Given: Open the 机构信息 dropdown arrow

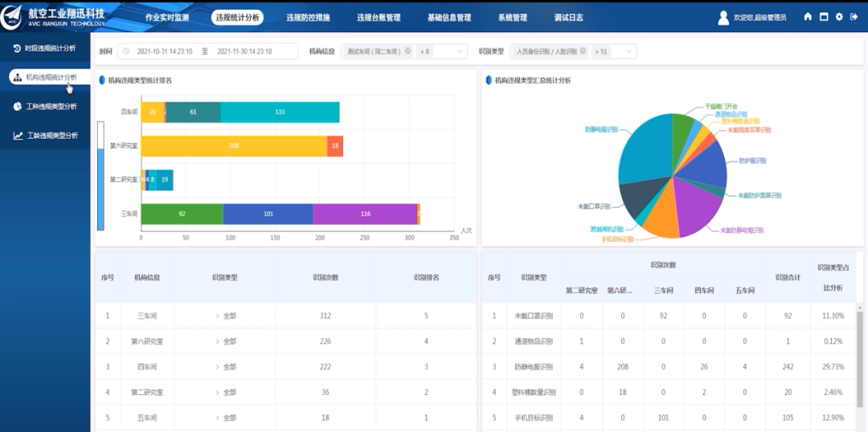Looking at the screenshot, I should point(461,51).
